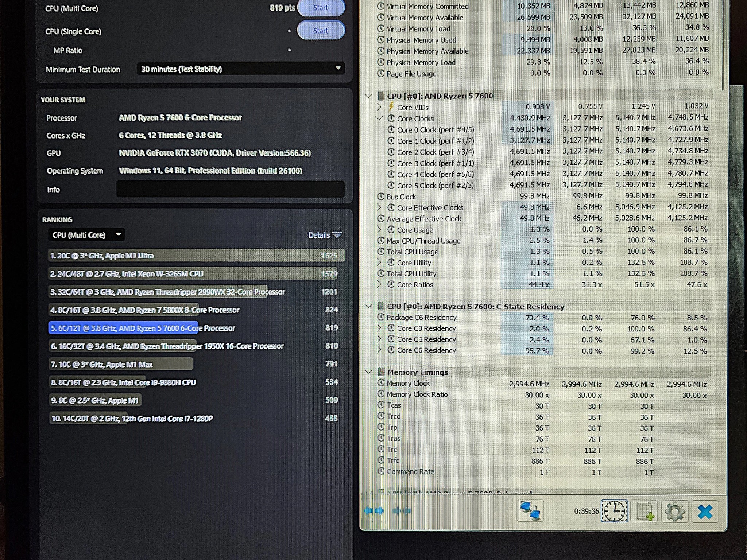Expand the Core VIDs row
The image size is (747, 560).
coord(379,107)
